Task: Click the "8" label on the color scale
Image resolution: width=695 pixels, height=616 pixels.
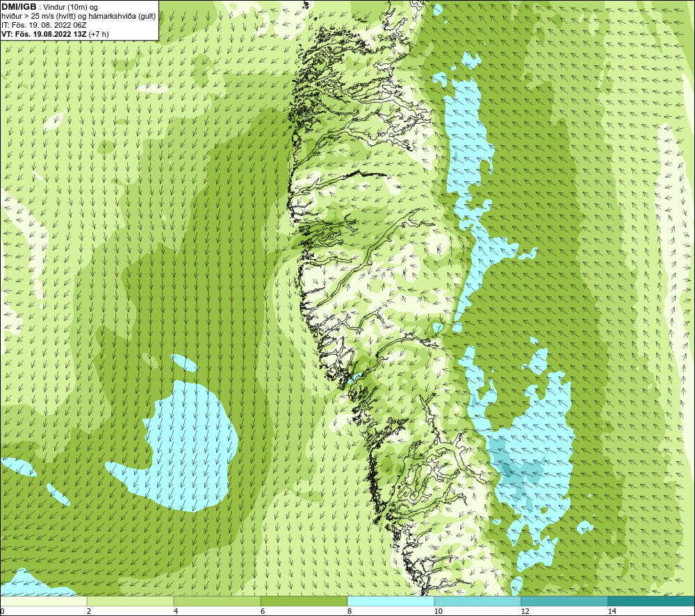Action: click(350, 612)
